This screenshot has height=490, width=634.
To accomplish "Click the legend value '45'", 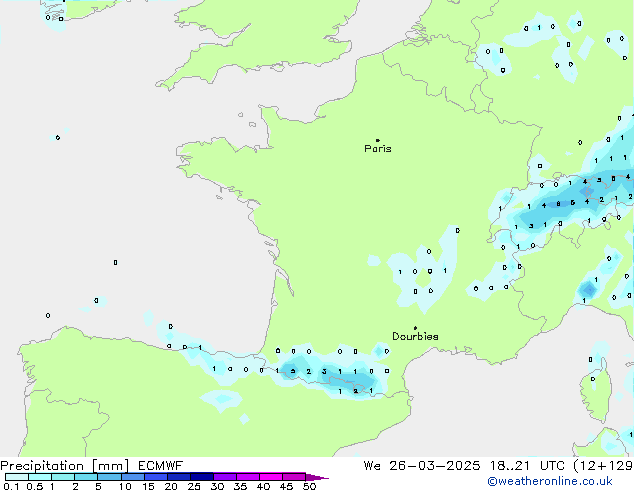I will [x=286, y=486].
